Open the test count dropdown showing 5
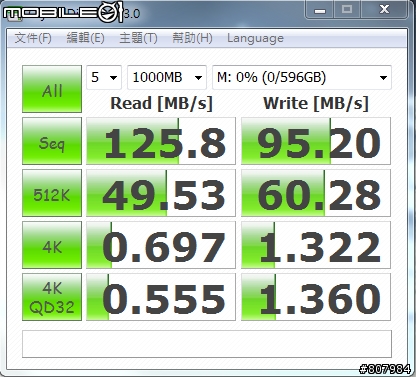The image size is (416, 377). click(104, 78)
